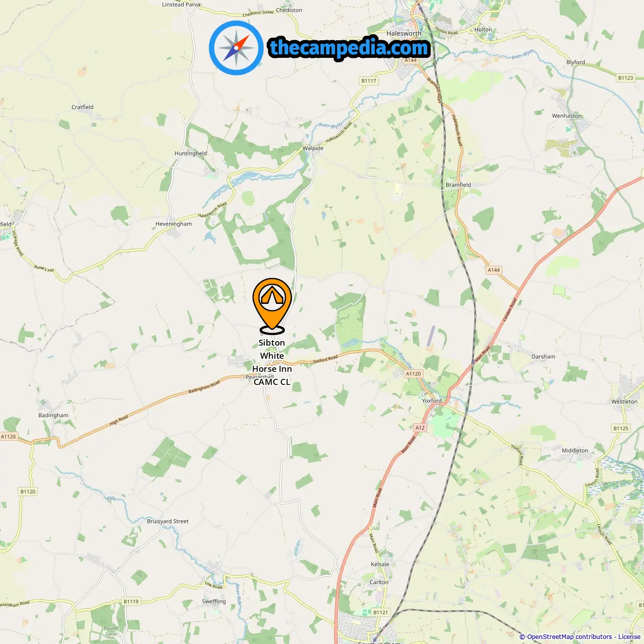Click the A12 road shield
The image size is (644, 644).
click(x=420, y=428)
